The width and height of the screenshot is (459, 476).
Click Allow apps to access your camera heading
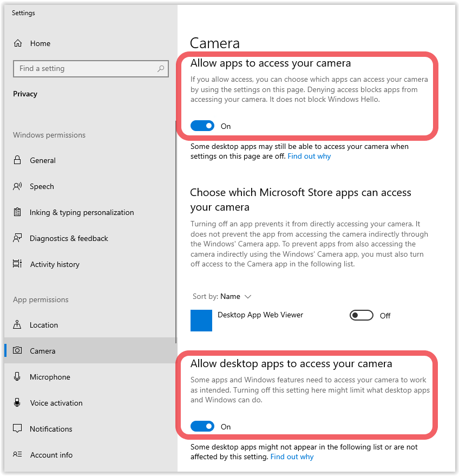pyautogui.click(x=271, y=63)
